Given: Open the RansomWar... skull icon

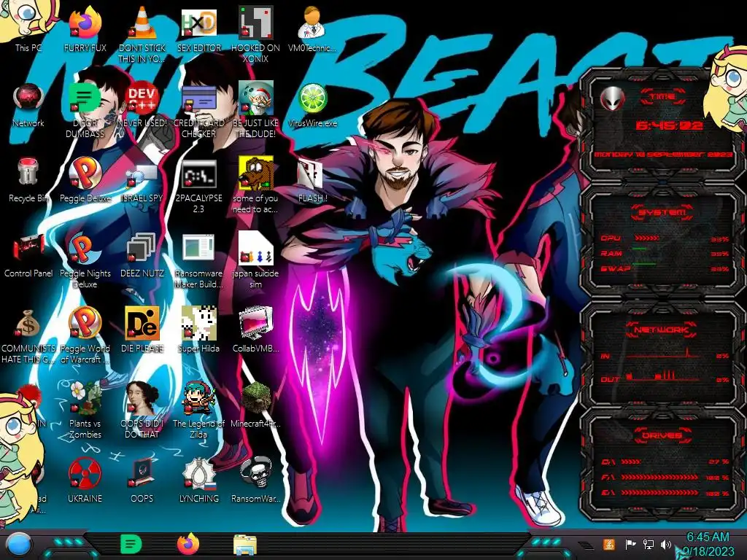Looking at the screenshot, I should click(256, 480).
